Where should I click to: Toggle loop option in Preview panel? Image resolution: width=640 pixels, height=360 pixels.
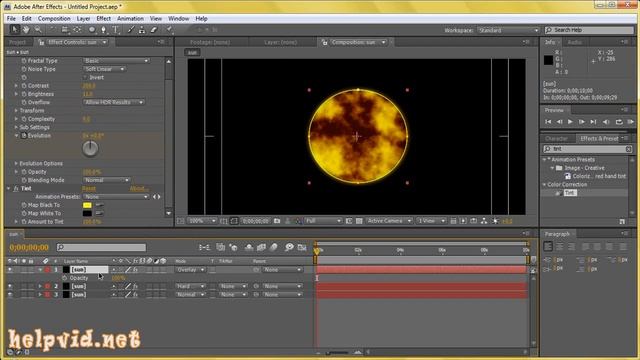(x=619, y=122)
